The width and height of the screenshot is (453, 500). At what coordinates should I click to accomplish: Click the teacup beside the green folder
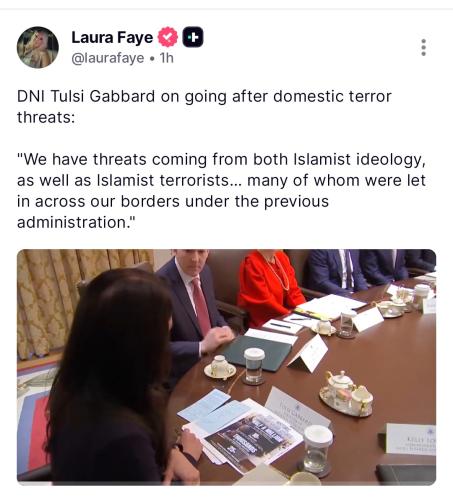tap(220, 367)
